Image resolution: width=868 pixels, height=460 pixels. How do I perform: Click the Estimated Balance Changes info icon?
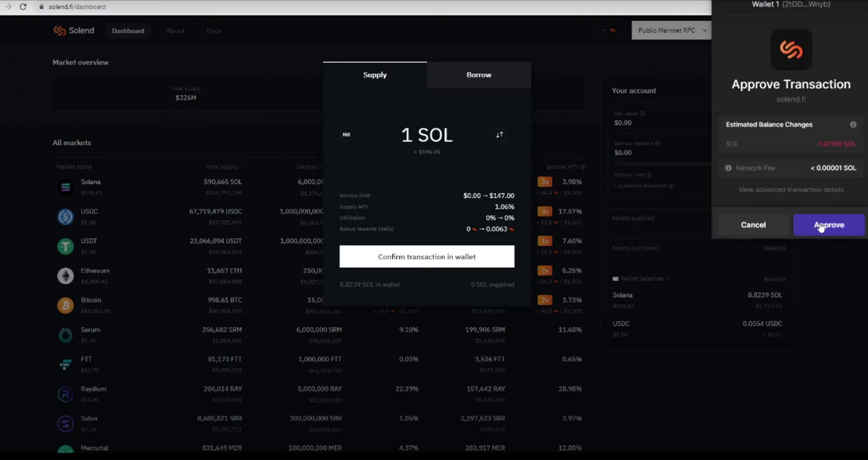[853, 124]
